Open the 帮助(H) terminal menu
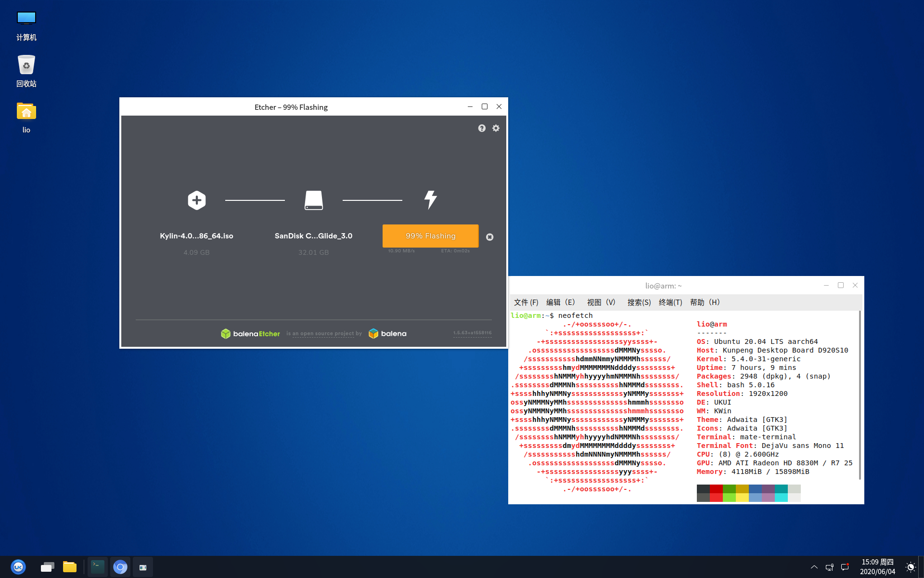 pyautogui.click(x=705, y=302)
